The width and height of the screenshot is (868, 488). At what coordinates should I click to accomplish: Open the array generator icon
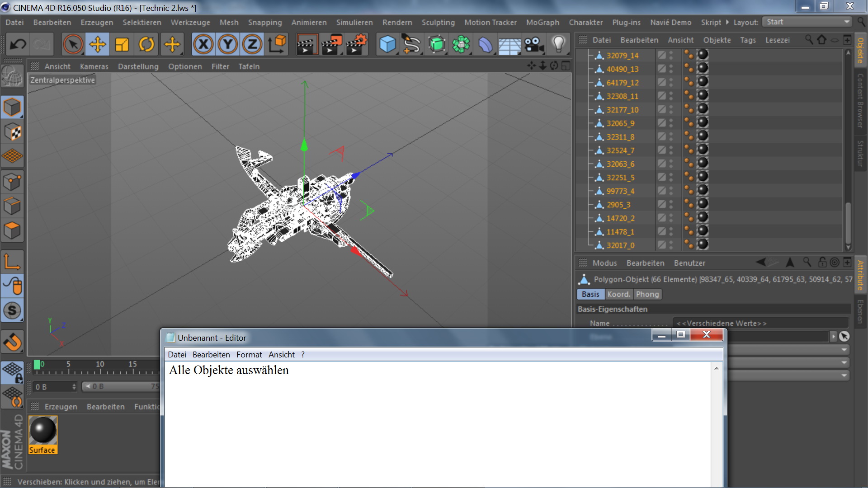coord(461,44)
